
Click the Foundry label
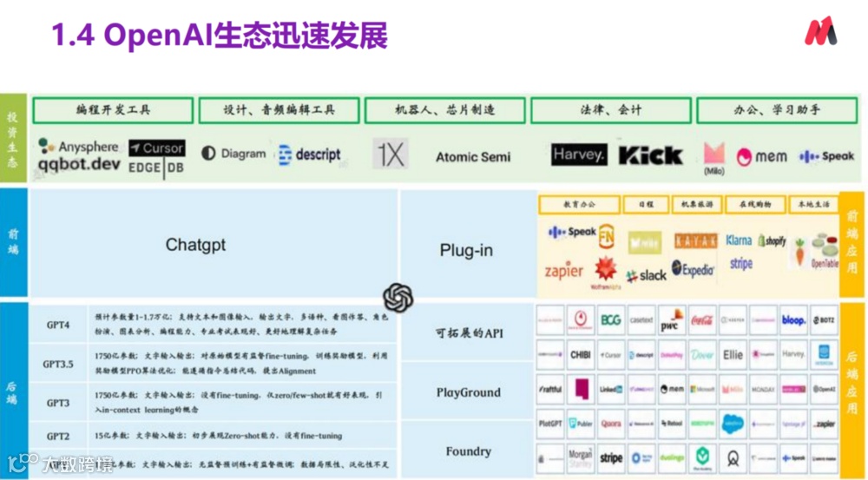pyautogui.click(x=469, y=451)
